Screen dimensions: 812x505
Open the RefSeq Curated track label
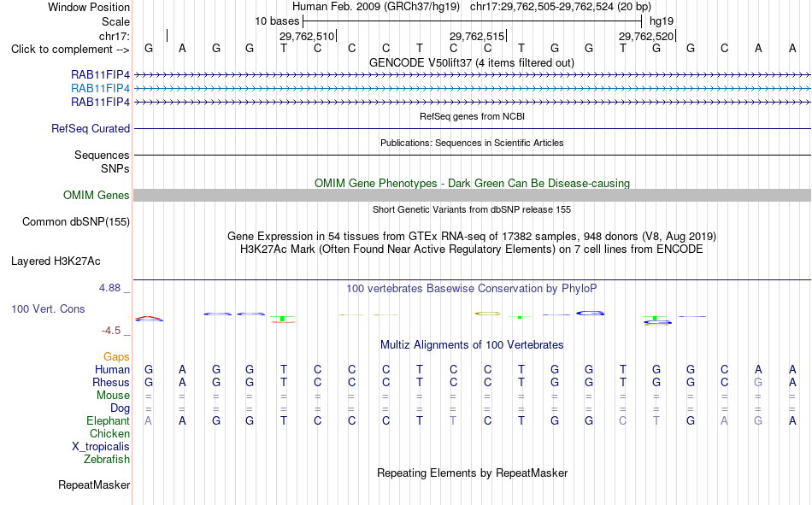tap(91, 128)
